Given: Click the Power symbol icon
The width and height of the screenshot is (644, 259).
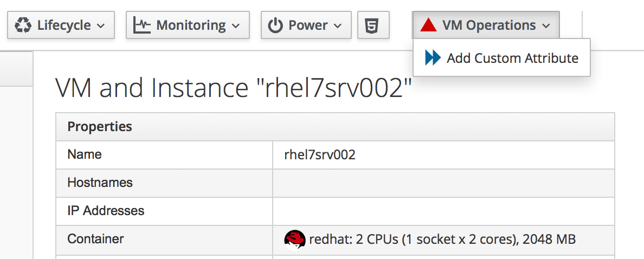Looking at the screenshot, I should (x=276, y=25).
